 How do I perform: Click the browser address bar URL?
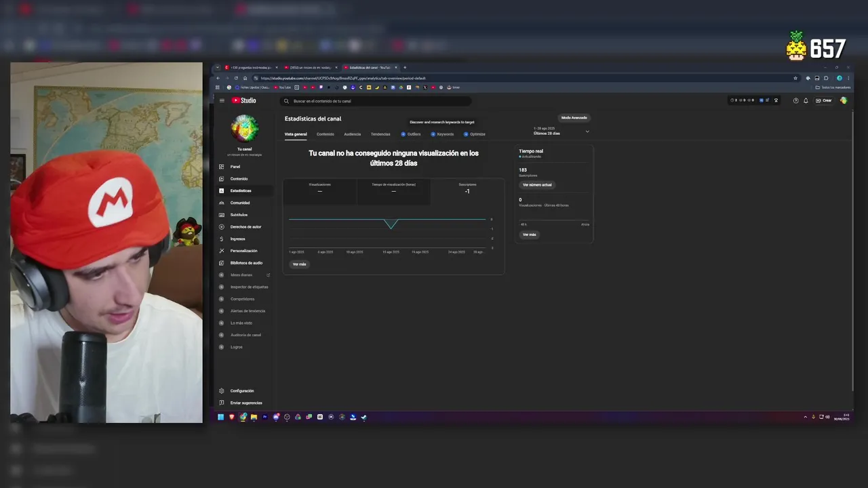pos(343,78)
